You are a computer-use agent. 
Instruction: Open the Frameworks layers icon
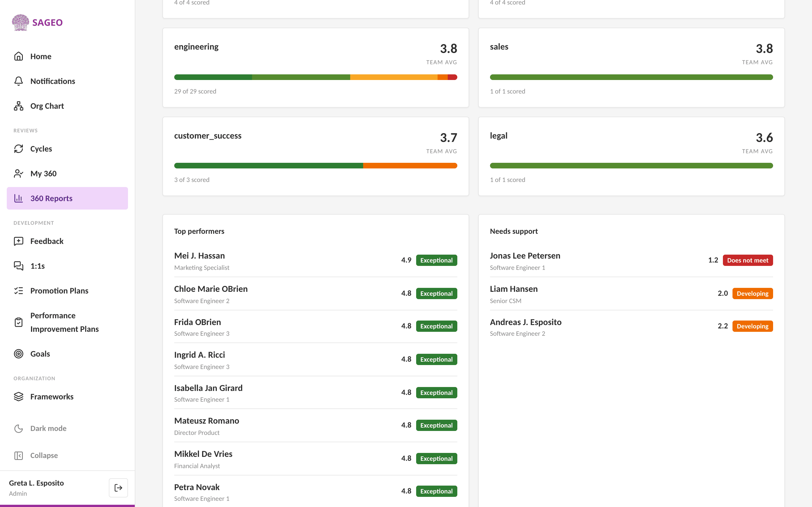coord(18,397)
